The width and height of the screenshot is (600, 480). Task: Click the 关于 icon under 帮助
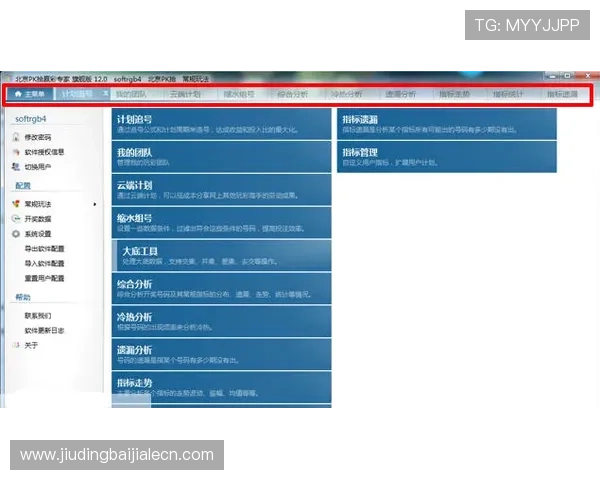(16, 345)
